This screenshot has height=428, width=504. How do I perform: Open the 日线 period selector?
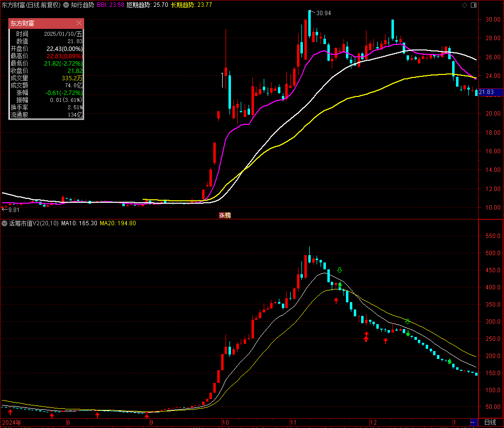click(490, 422)
